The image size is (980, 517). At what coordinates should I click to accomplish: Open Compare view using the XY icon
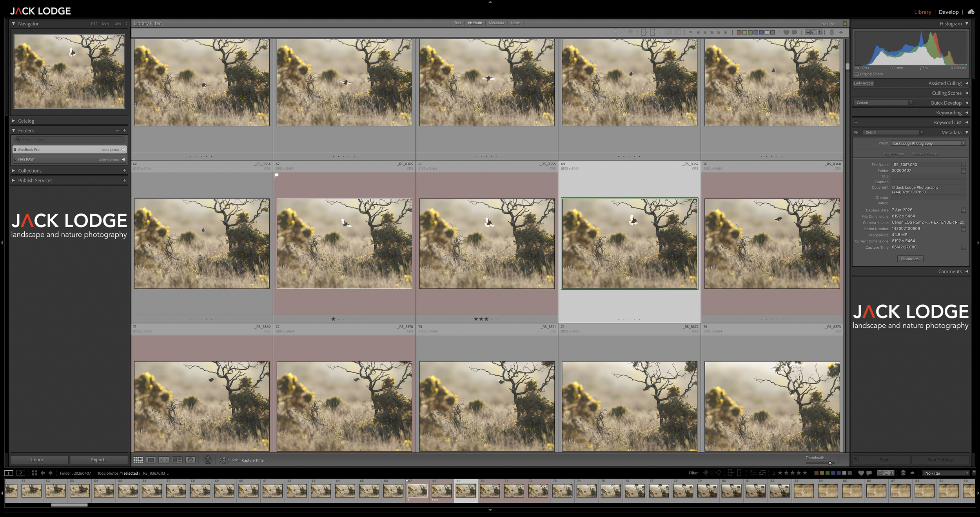pyautogui.click(x=164, y=459)
